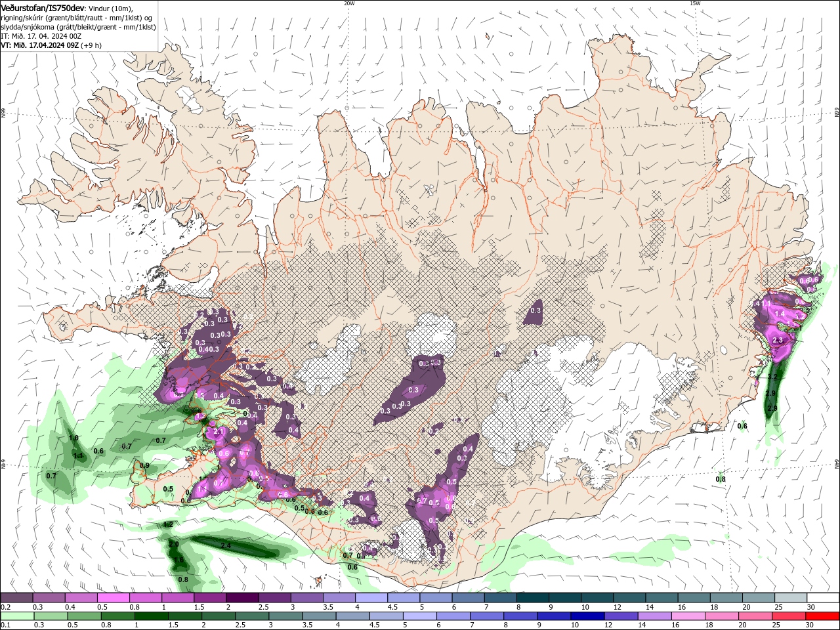The width and height of the screenshot is (840, 630).
Task: Click the 'Vindur (10m)' label in header
Action: click(x=110, y=8)
